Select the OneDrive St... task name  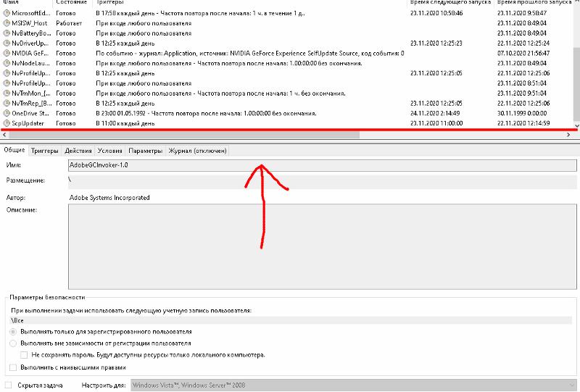pyautogui.click(x=30, y=113)
